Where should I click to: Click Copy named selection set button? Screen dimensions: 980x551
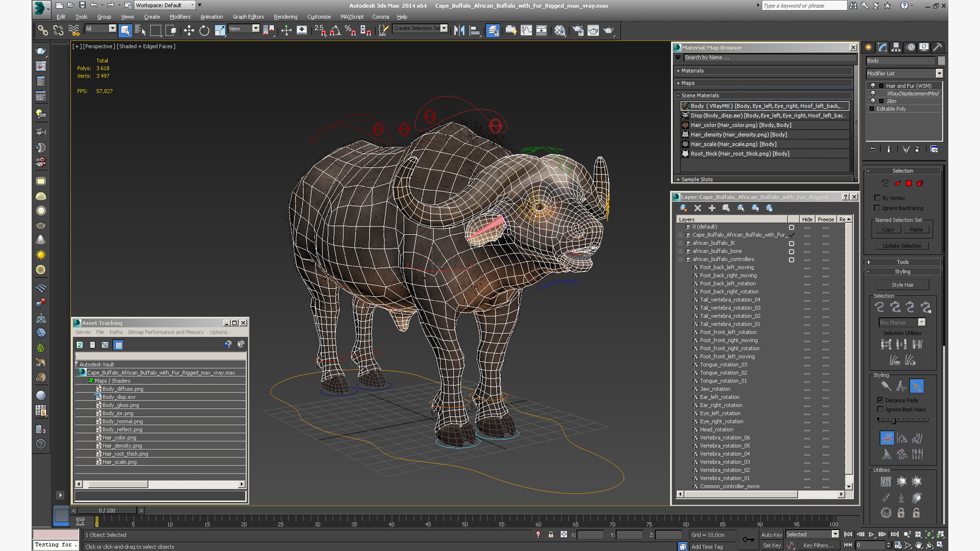(x=888, y=230)
